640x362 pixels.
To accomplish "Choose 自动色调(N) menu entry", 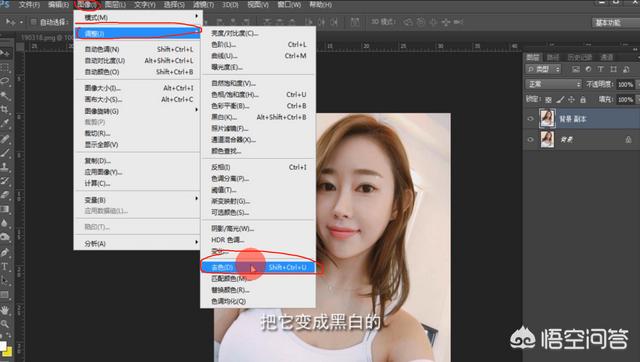I will pos(137,49).
